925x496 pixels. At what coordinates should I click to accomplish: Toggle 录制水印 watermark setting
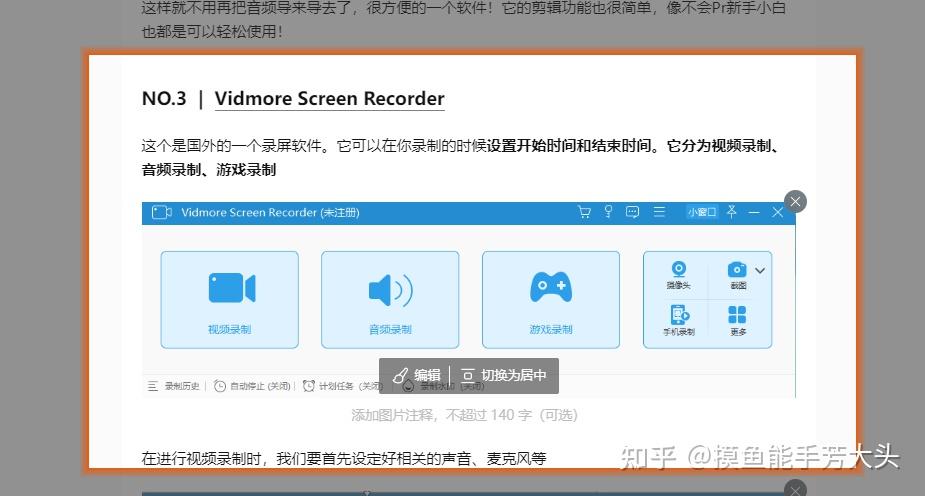click(x=443, y=386)
